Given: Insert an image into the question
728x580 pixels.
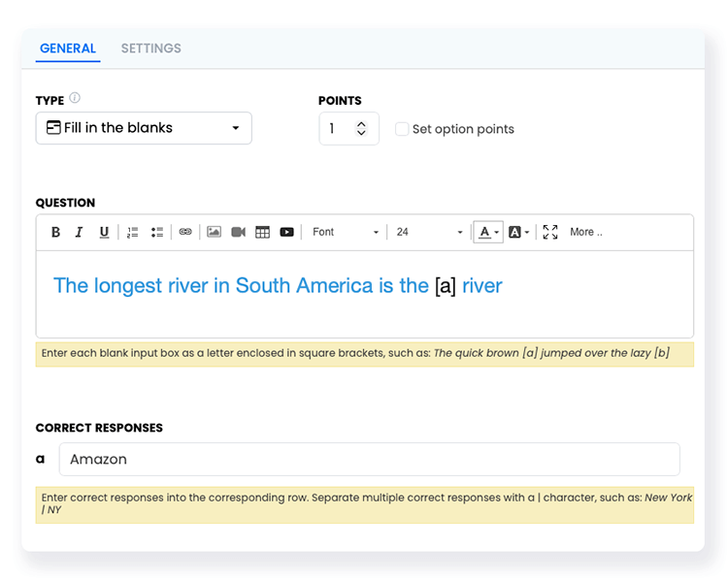Looking at the screenshot, I should pyautogui.click(x=215, y=232).
